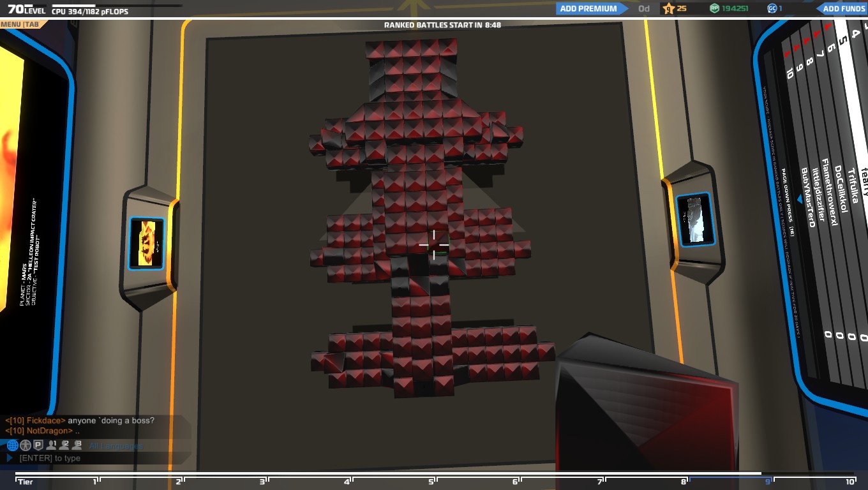Click the CPU pFLOPS usage bar
This screenshot has height=490, width=868.
coord(117,6)
